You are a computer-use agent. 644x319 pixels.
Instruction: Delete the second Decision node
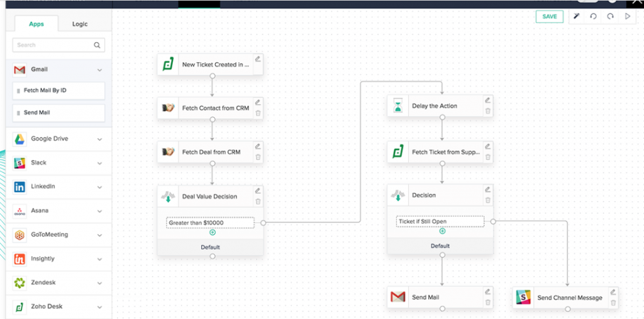click(x=487, y=200)
